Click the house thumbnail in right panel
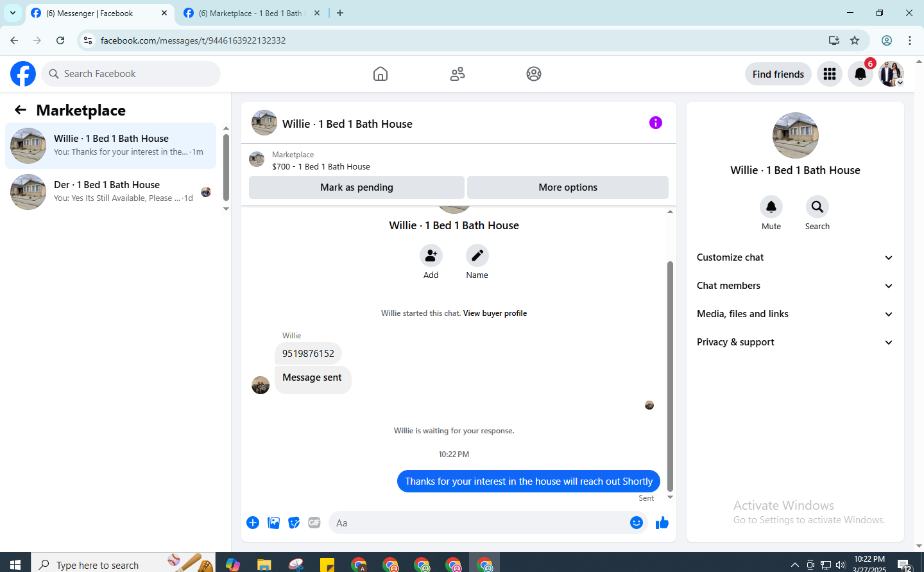 coord(796,135)
